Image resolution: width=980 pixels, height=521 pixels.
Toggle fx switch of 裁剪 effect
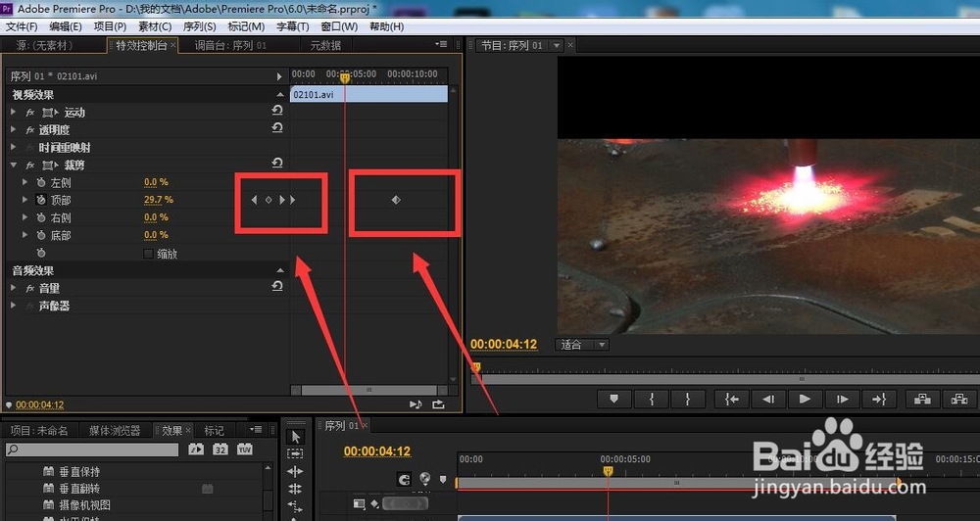click(30, 165)
